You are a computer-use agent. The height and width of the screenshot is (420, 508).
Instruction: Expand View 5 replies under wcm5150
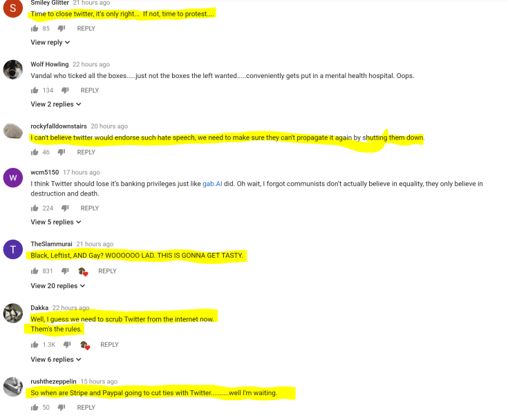tap(56, 222)
